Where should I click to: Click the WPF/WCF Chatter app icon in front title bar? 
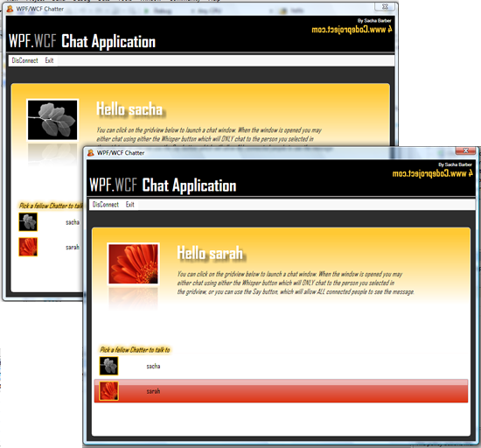pos(91,152)
